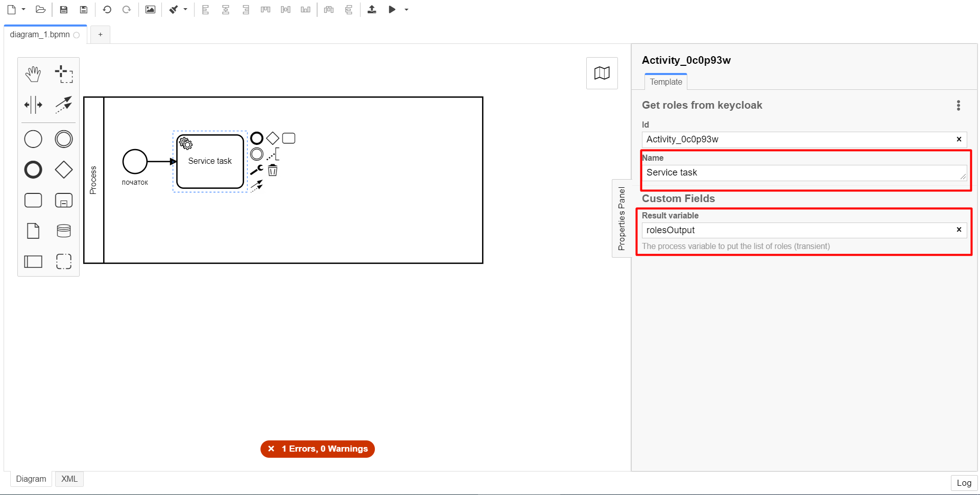The width and height of the screenshot is (980, 495).
Task: Align elements middle vertically
Action: (285, 10)
